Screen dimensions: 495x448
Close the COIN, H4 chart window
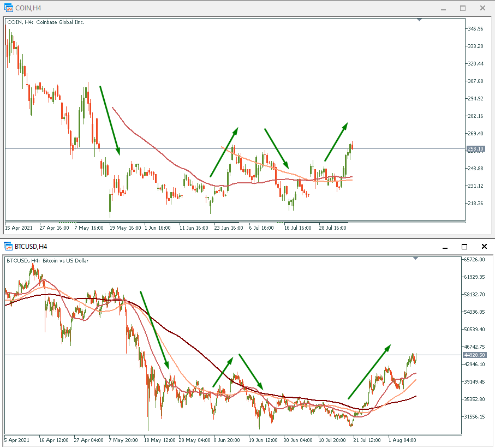point(482,8)
